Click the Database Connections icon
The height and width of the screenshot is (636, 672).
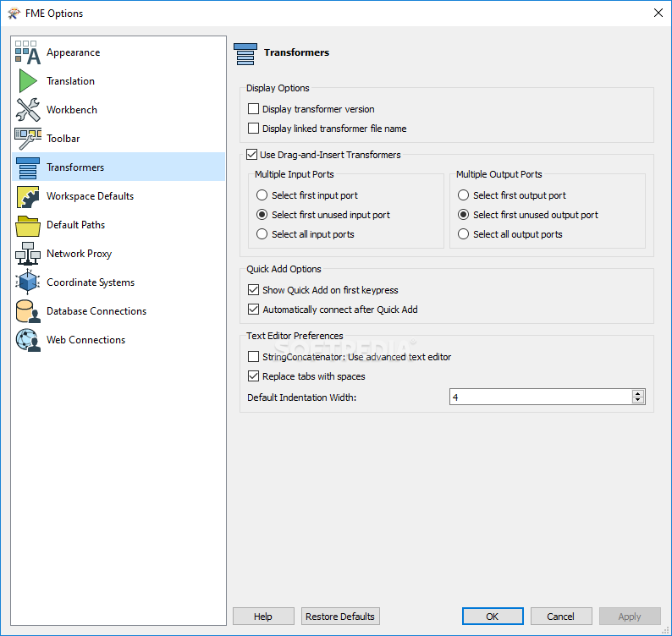coord(28,311)
